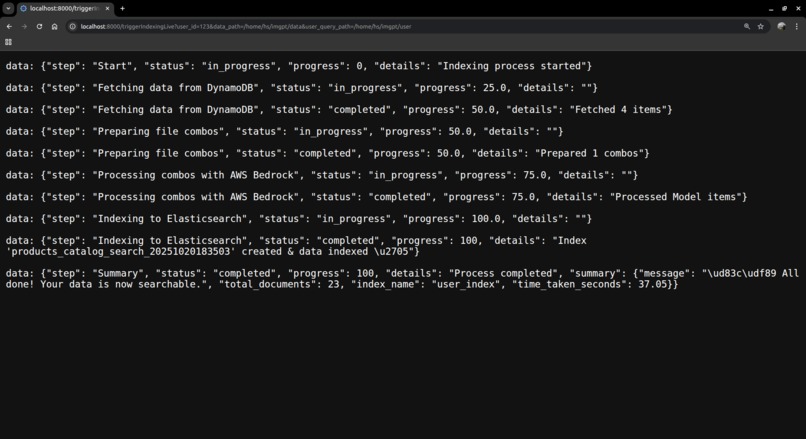This screenshot has height=439, width=806.
Task: Click "Prepared 1 combos" details text
Action: (589, 153)
